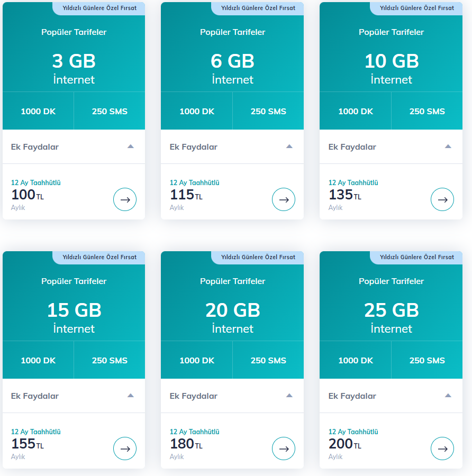Click the Yıldızlı Günlere Özel Fırsat badge on 25 GB card
The width and height of the screenshot is (472, 476).
(x=416, y=257)
